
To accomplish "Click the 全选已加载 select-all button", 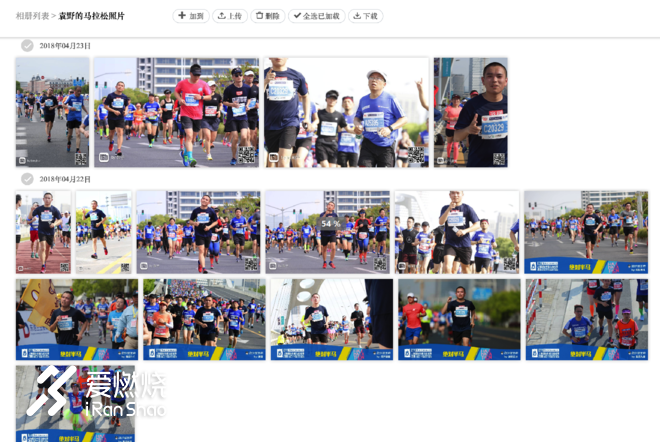I will point(317,16).
